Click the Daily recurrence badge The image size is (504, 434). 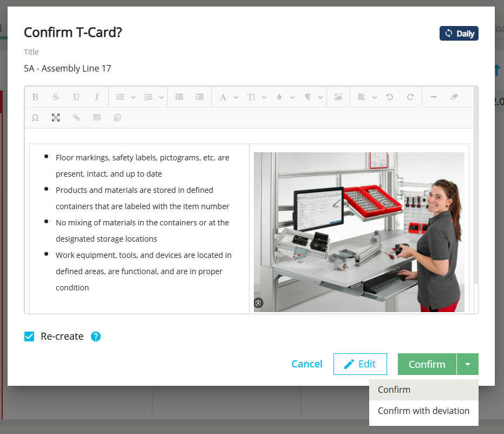click(459, 33)
